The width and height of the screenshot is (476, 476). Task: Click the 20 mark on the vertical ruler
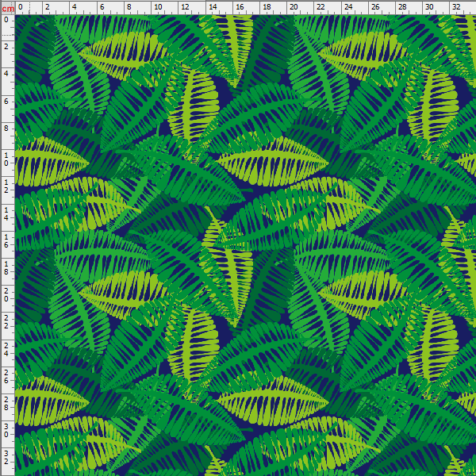click(6, 295)
